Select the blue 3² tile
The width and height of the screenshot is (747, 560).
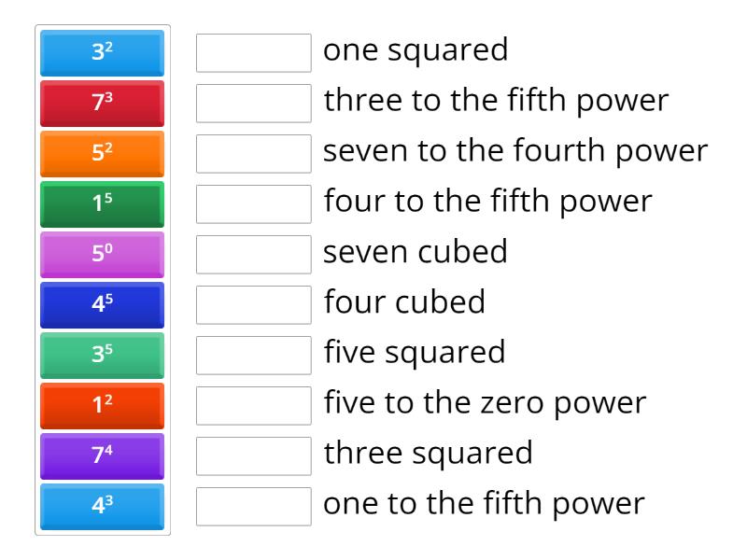pos(102,53)
